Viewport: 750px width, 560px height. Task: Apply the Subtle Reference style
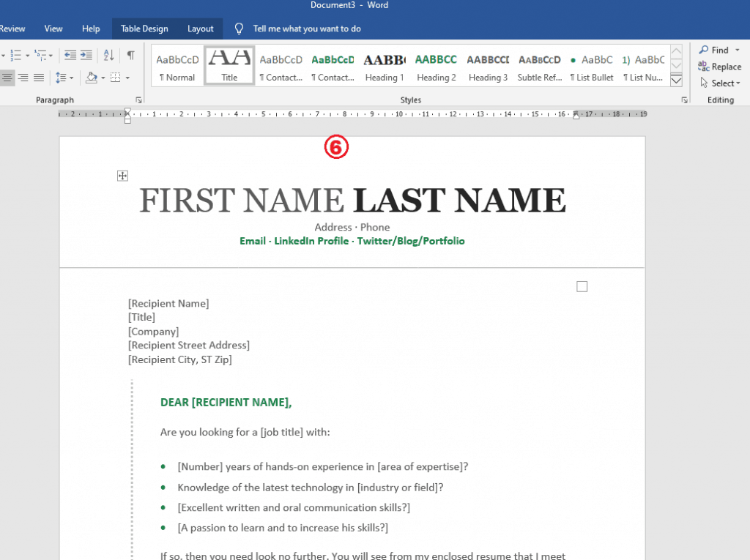click(x=540, y=66)
